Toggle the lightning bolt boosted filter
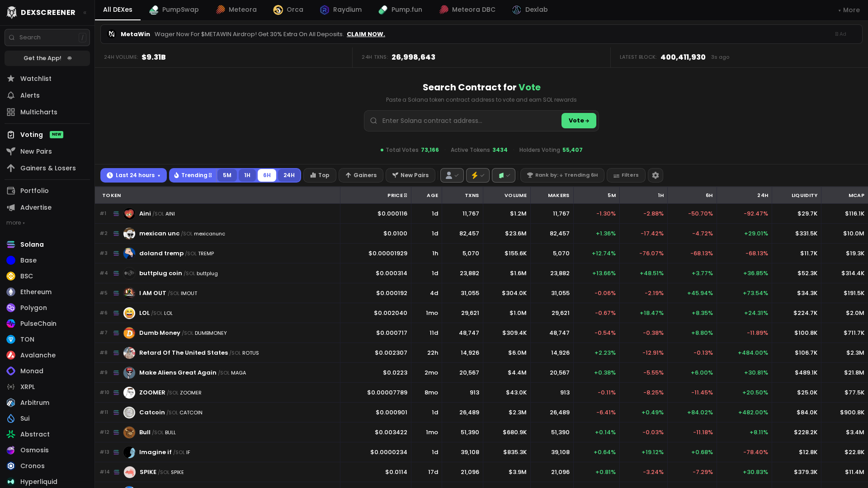Screen dimensions: 868x488 tap(478, 175)
